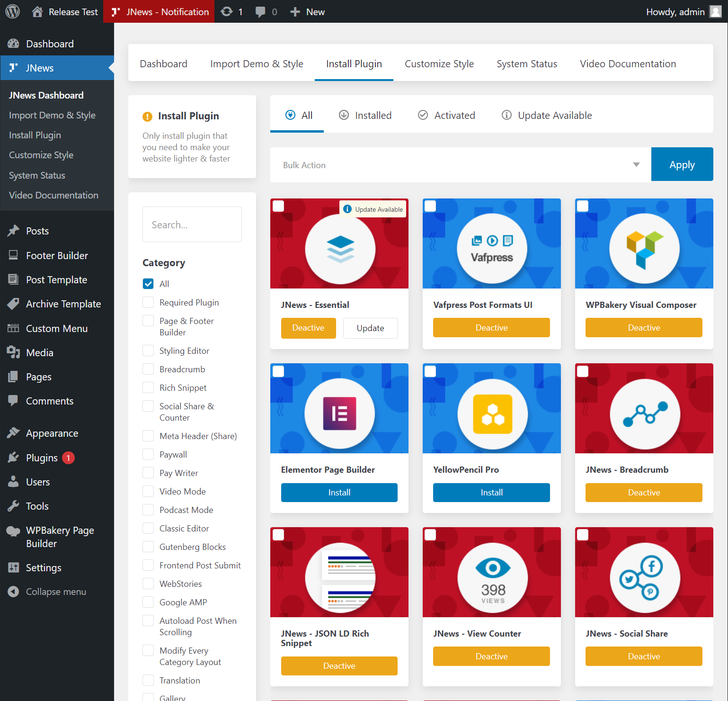The image size is (728, 701).
Task: Expand the New content menu in admin bar
Action: click(x=308, y=12)
